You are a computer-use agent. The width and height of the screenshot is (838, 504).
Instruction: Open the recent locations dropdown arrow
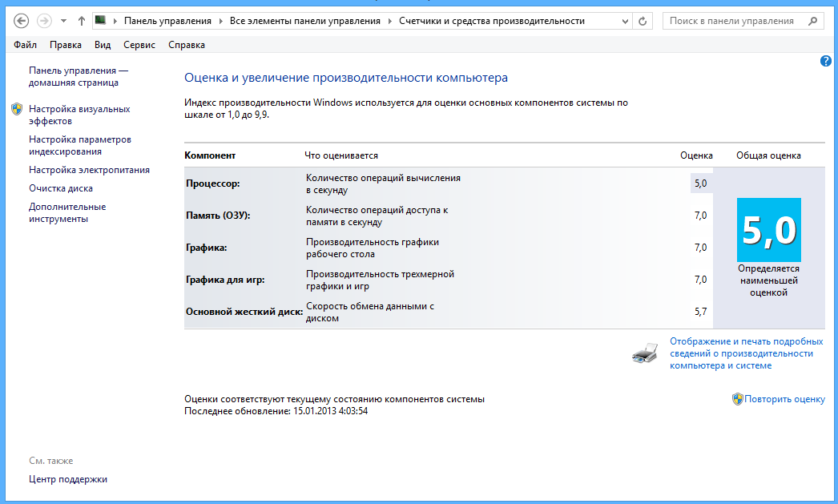[x=63, y=21]
